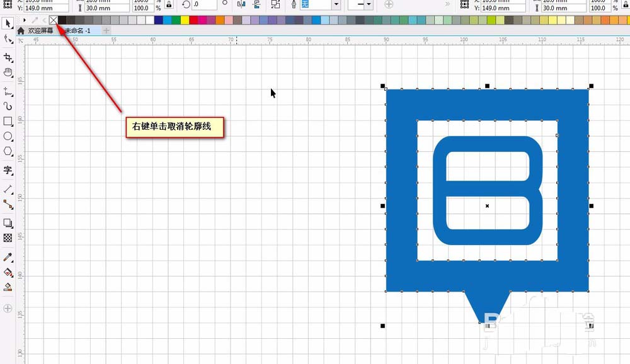Select the Artistic Media tool
This screenshot has height=364, width=630.
[x=8, y=106]
